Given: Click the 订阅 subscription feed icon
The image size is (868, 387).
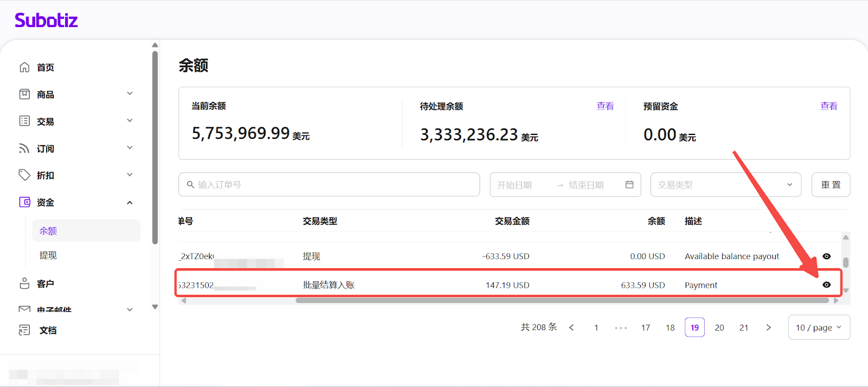Looking at the screenshot, I should [x=24, y=149].
